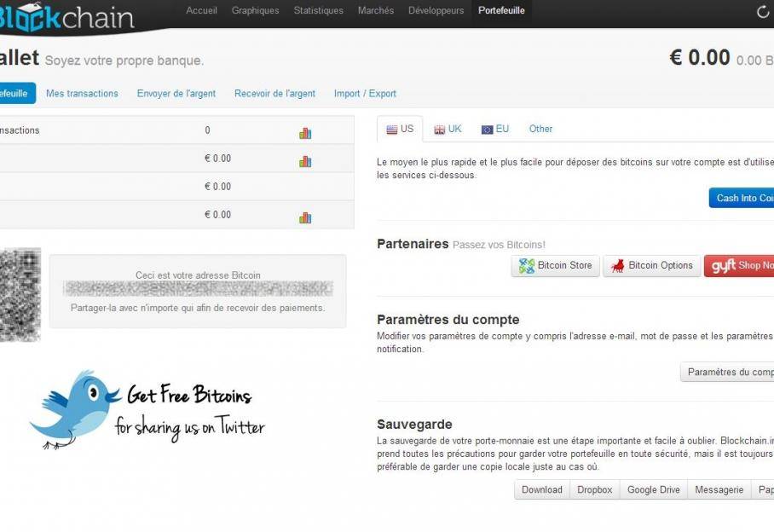The width and height of the screenshot is (774, 532).
Task: Open Accueil in top navigation
Action: coord(201,10)
